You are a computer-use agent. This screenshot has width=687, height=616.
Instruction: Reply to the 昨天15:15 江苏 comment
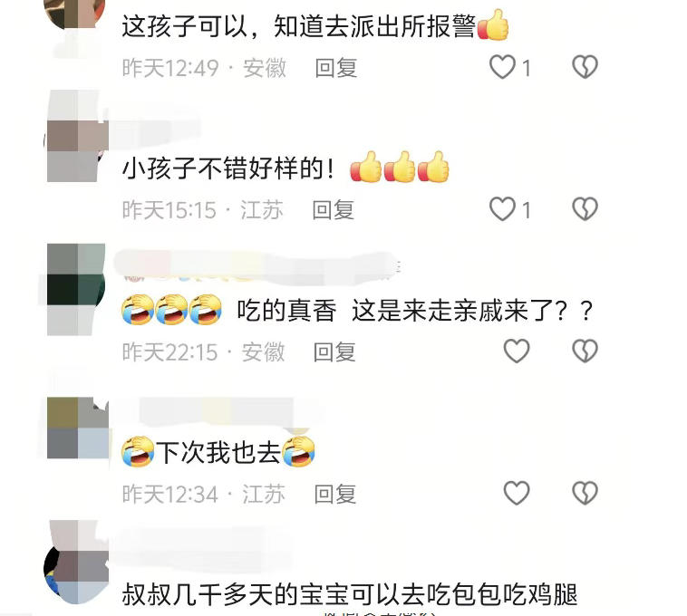[334, 209]
